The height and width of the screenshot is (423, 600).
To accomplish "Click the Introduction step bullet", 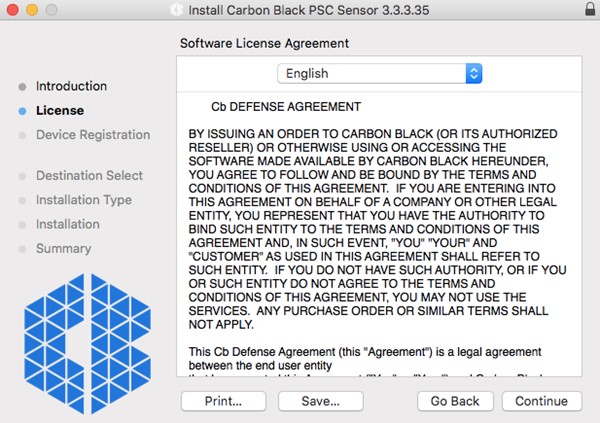I will (22, 87).
